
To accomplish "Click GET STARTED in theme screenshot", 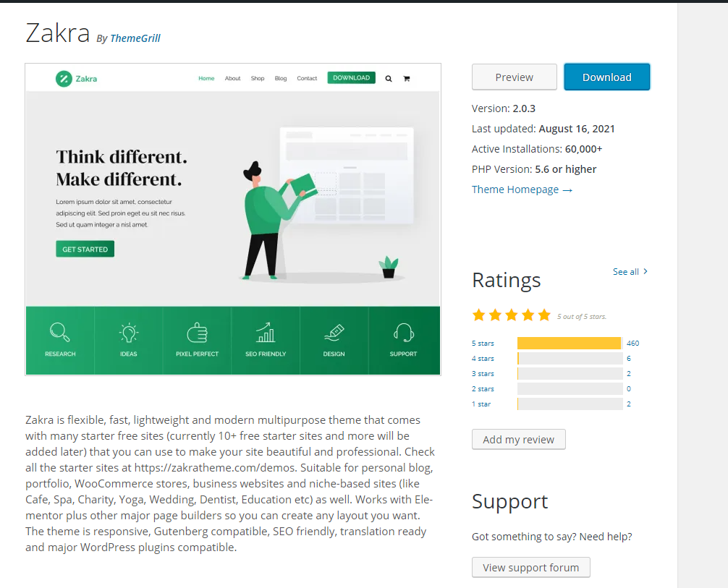I will tap(85, 250).
